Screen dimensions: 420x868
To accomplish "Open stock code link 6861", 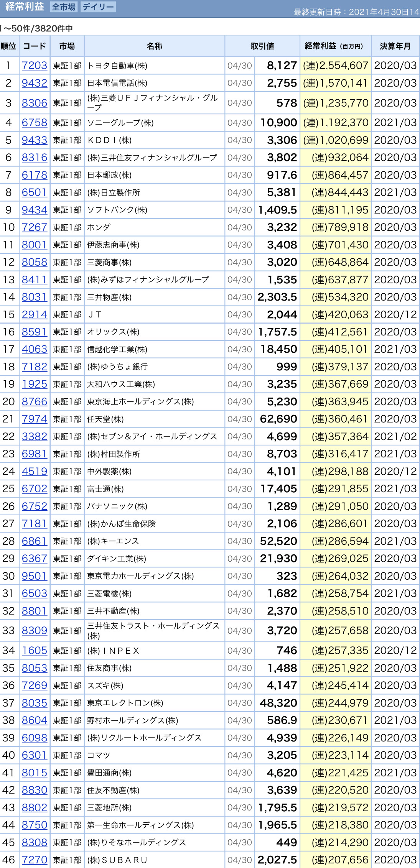I will point(35,541).
